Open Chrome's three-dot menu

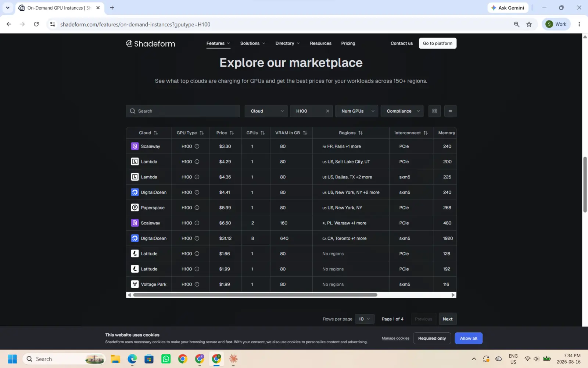click(x=579, y=24)
